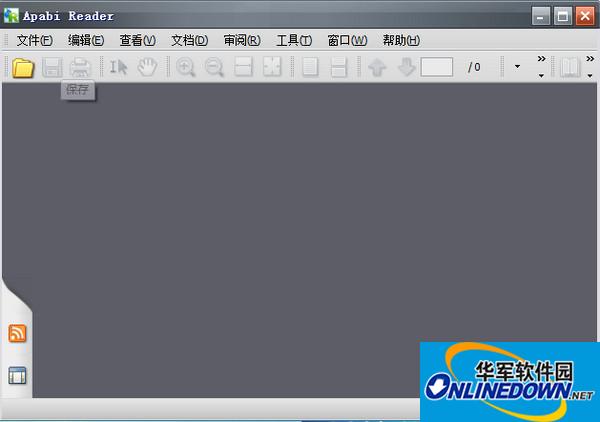This screenshot has height=422, width=600.
Task: Open the 窗口(W) menu
Action: click(x=347, y=40)
